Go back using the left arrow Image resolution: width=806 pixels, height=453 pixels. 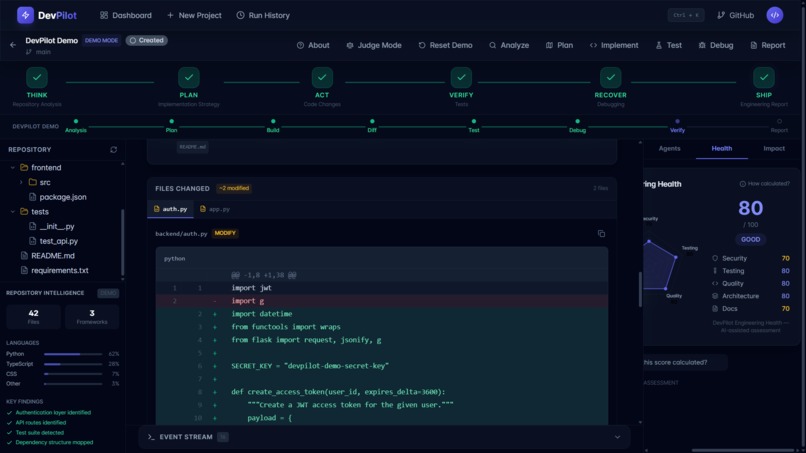coord(13,45)
